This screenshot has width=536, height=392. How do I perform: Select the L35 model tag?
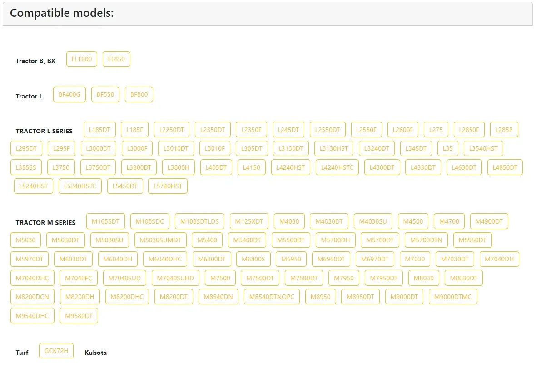coord(448,148)
